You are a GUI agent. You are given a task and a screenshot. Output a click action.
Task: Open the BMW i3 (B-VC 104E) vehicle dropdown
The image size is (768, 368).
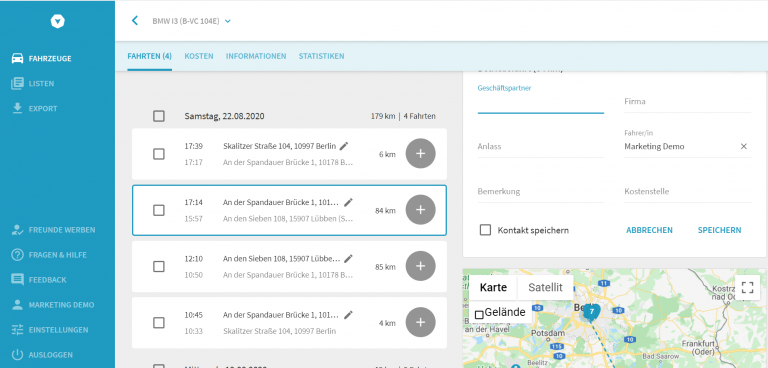(192, 21)
